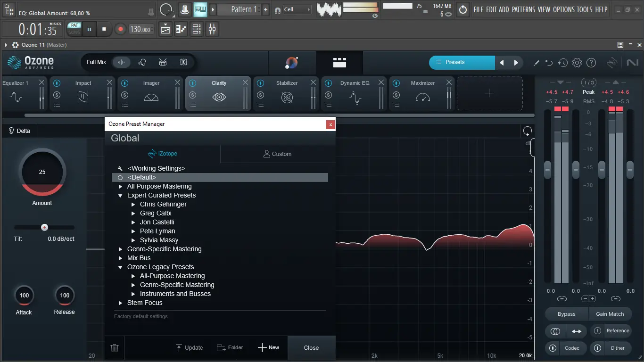Expand the Greg Calbi preset folder
The width and height of the screenshot is (644, 362).
click(x=133, y=214)
